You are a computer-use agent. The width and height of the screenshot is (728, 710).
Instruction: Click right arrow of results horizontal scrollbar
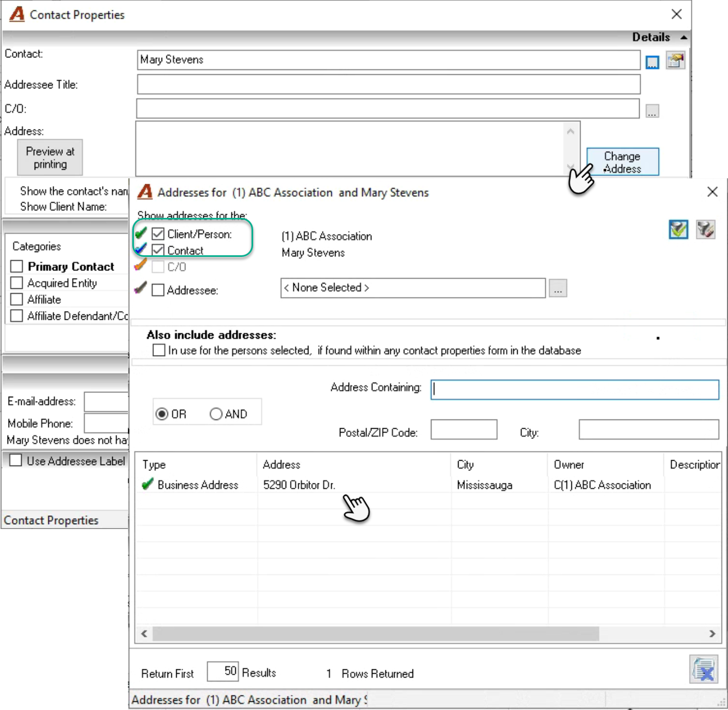[x=712, y=633]
